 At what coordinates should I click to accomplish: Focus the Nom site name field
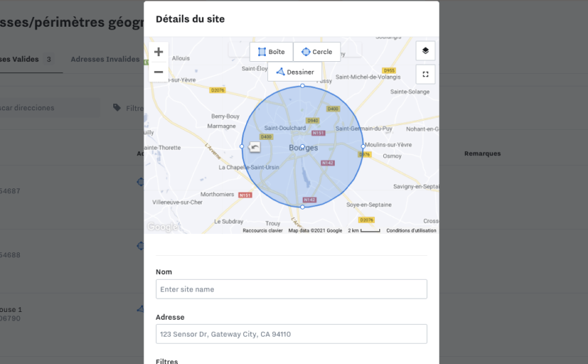[x=291, y=289]
